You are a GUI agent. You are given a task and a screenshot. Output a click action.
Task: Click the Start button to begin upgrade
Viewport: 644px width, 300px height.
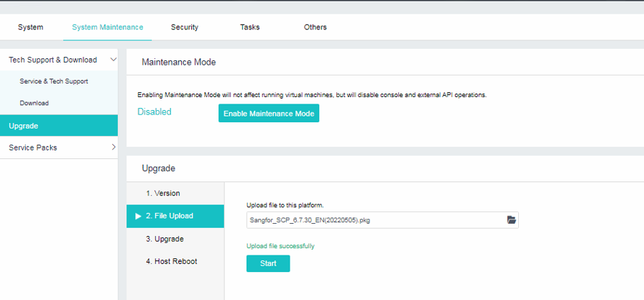coord(267,263)
